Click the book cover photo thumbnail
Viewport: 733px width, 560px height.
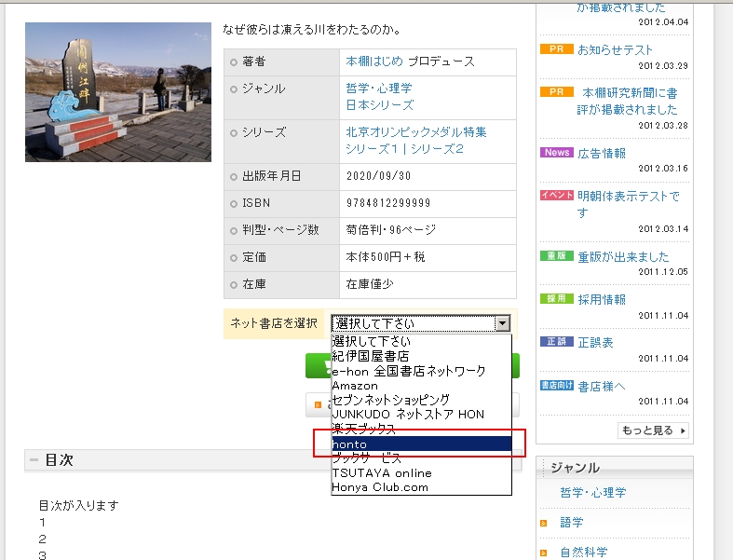[x=118, y=92]
